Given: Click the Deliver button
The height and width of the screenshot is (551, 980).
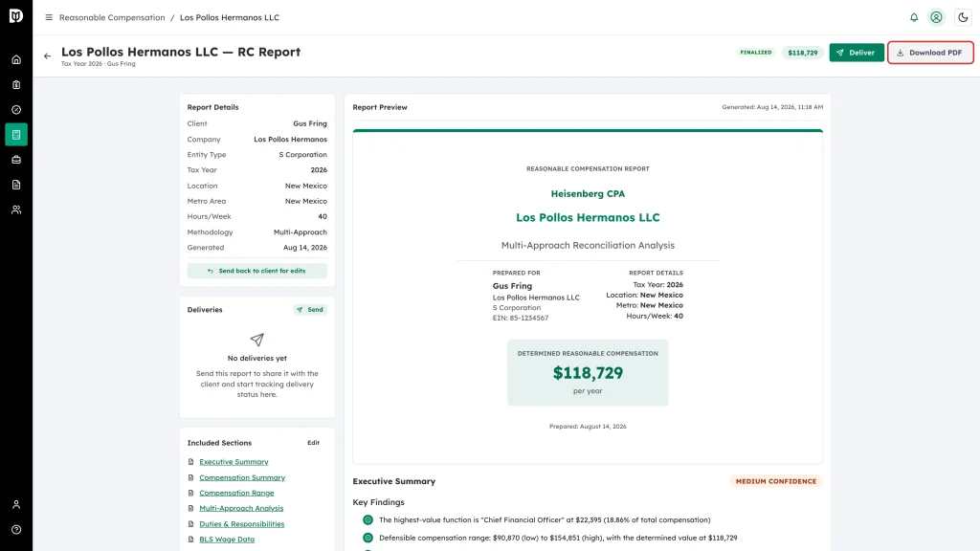Looking at the screenshot, I should [x=857, y=53].
